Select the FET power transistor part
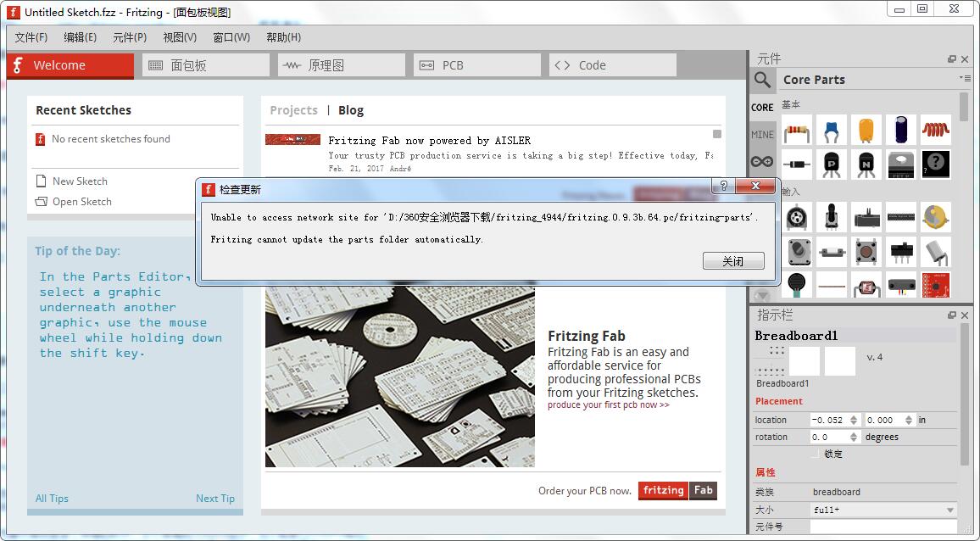 (x=900, y=165)
